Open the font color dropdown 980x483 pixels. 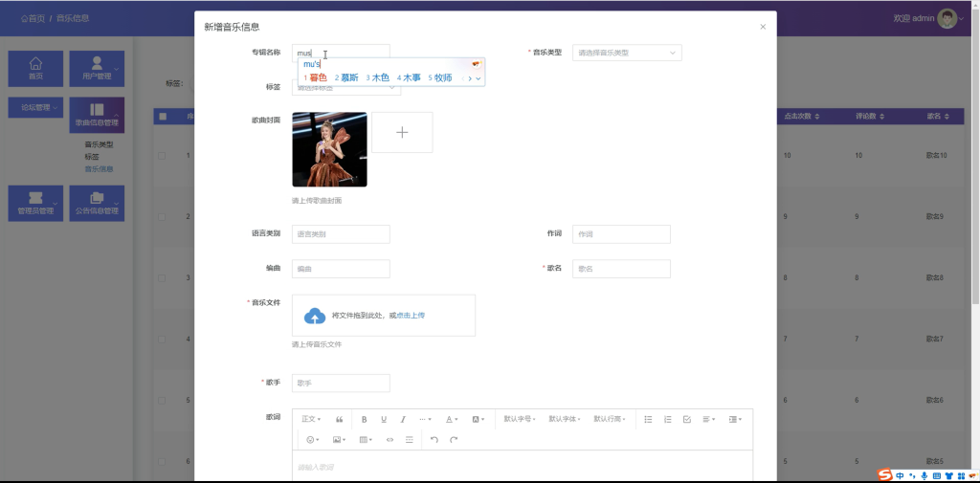[452, 419]
